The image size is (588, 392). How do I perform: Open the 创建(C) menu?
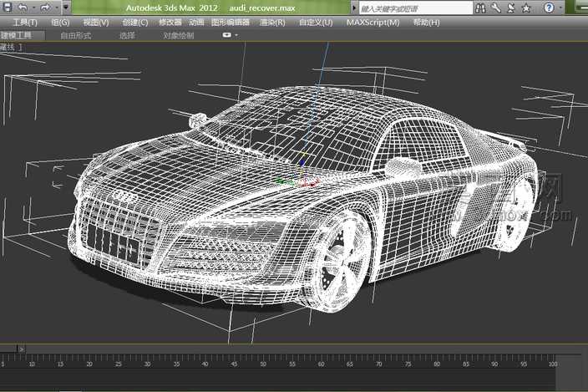tap(135, 23)
